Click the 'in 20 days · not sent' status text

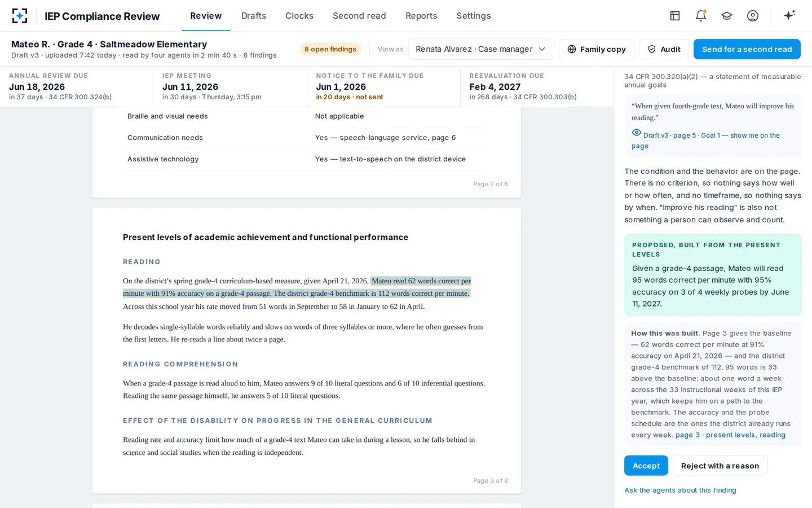click(x=350, y=97)
